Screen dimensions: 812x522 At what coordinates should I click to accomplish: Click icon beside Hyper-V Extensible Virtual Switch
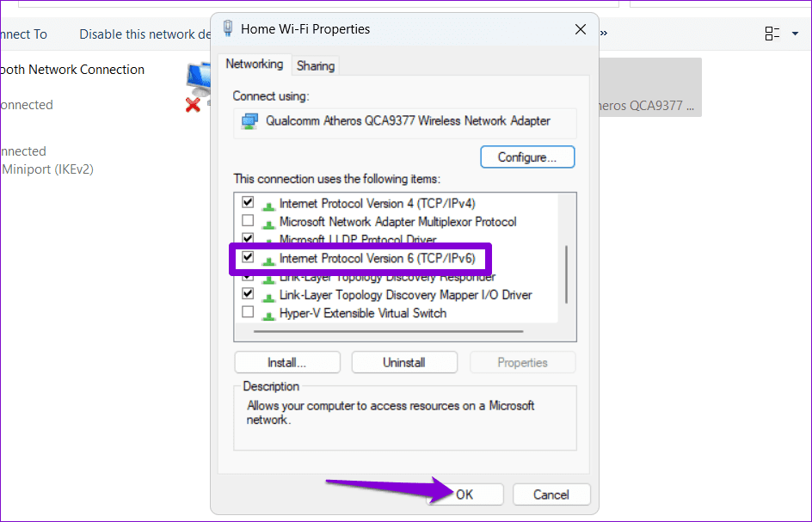268,315
